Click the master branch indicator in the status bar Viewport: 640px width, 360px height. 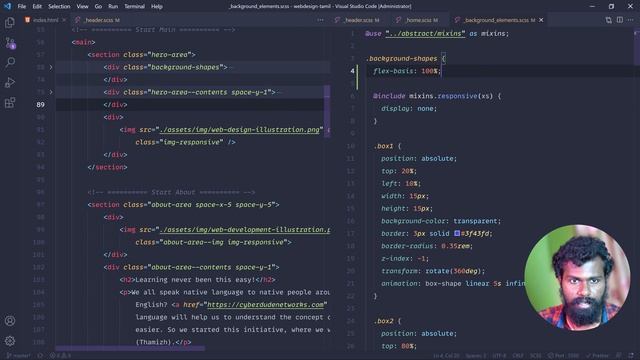[x=18, y=356]
